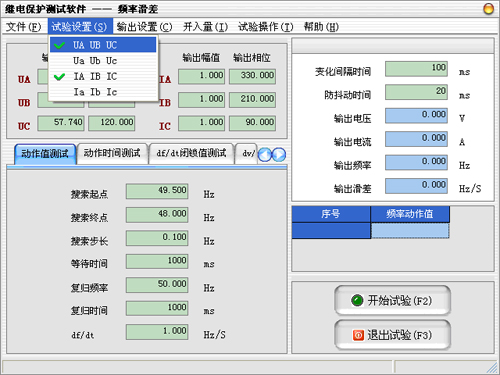Image resolution: width=500 pixels, height=375 pixels.
Task: Toggle checked UA UB UC menu option
Action: 103,45
